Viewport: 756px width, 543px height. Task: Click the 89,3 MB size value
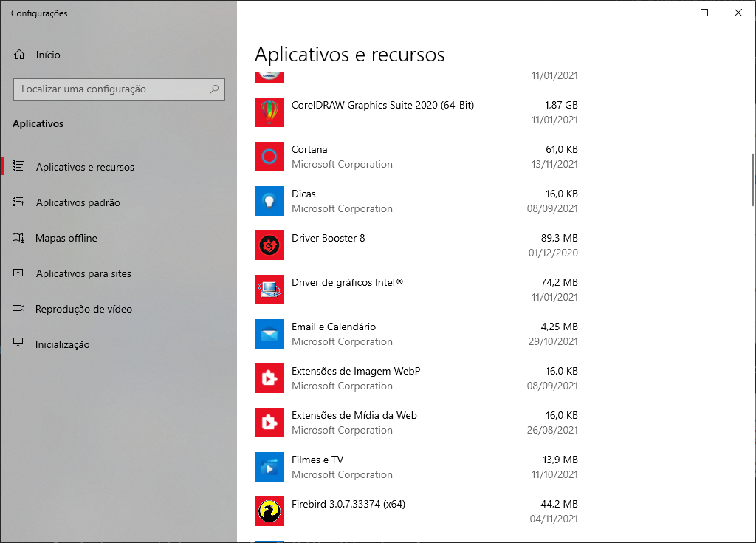coord(560,238)
